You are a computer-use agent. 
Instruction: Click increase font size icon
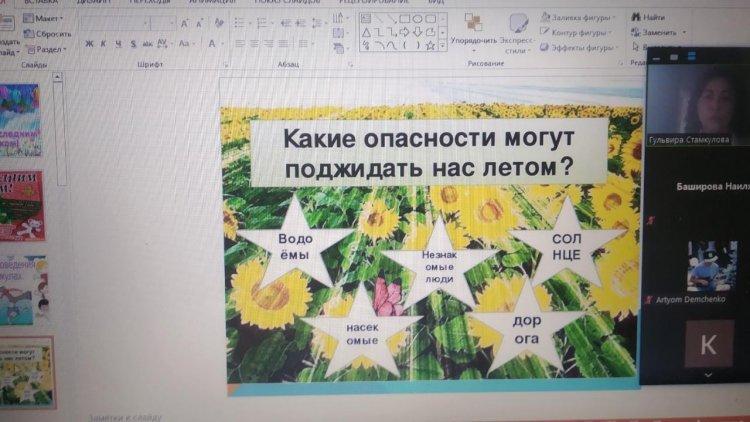185,23
